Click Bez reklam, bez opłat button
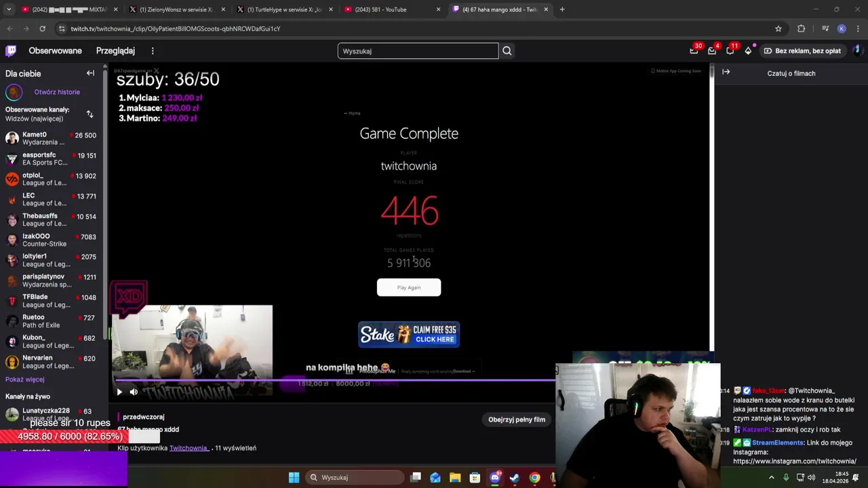The width and height of the screenshot is (868, 488). coord(802,51)
